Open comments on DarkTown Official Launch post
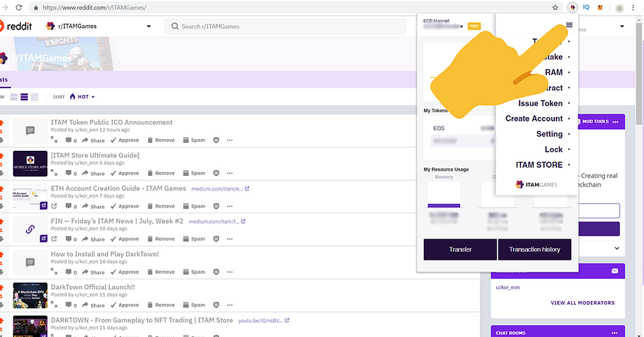644x337 pixels. tap(71, 305)
